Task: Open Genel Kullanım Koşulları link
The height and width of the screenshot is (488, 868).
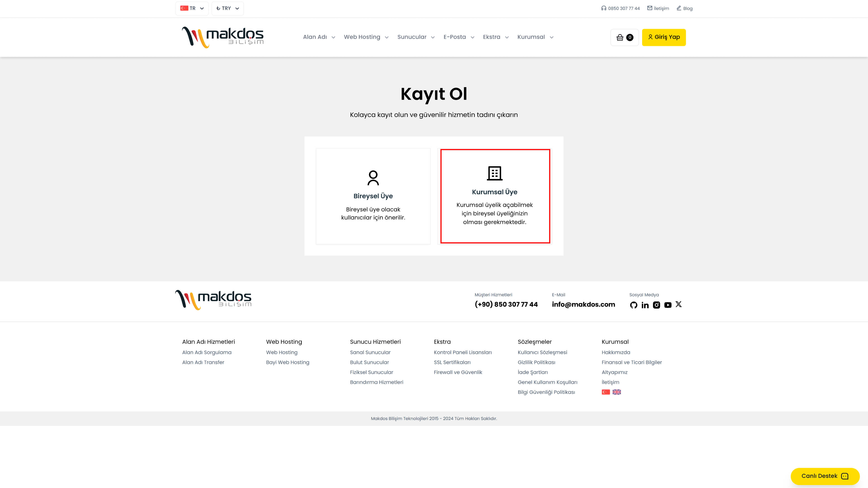Action: [x=547, y=382]
